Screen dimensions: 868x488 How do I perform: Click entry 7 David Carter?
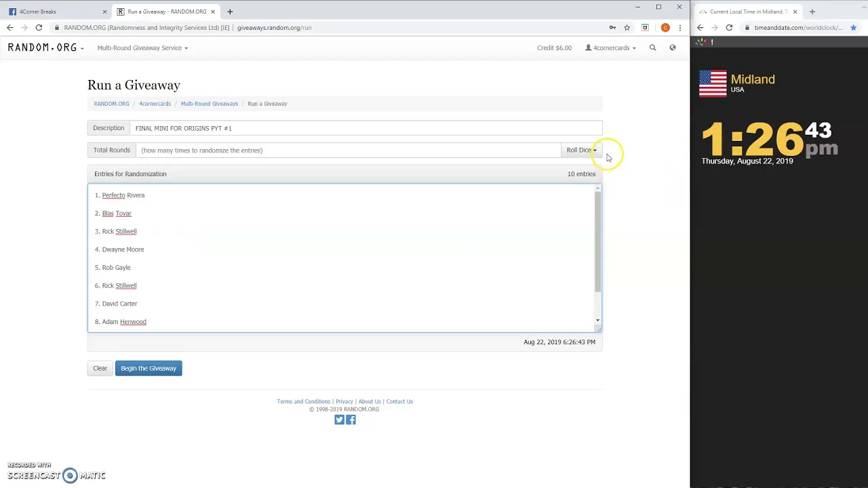click(116, 304)
